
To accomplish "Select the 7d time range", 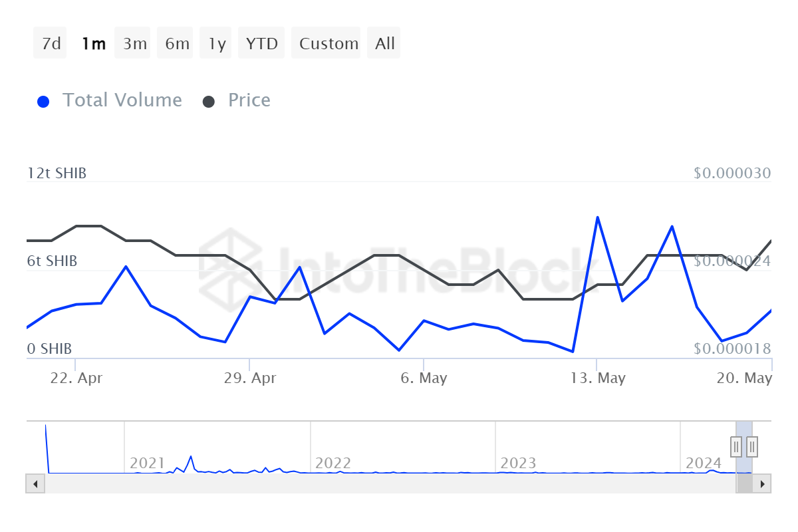I will coord(51,44).
